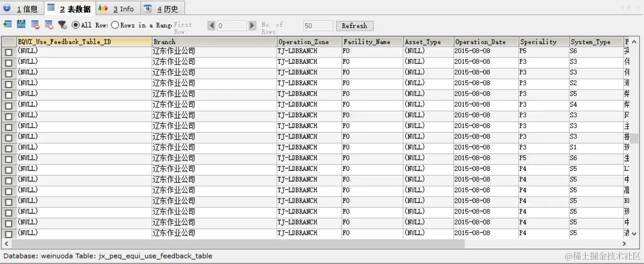Click the Operation_Date column header

[486, 42]
